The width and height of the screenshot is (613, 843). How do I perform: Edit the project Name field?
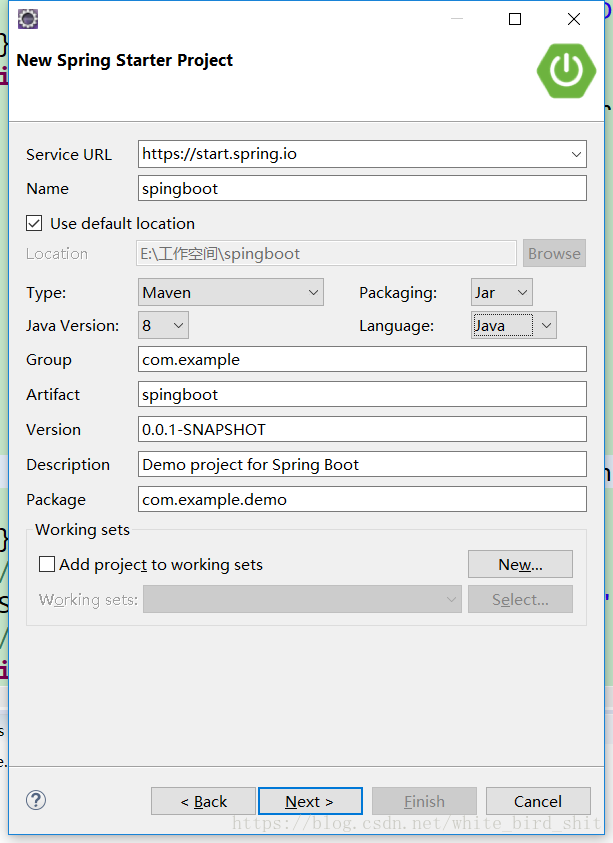pos(362,189)
